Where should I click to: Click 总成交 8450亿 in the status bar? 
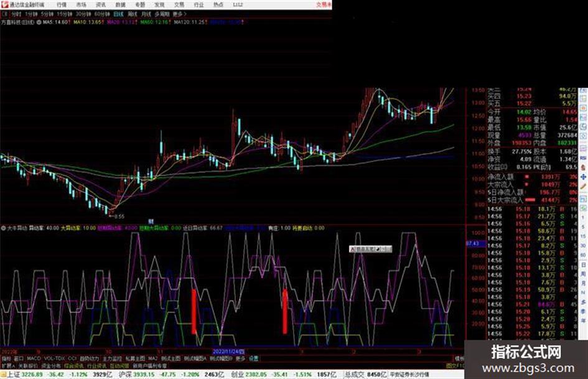coord(366,375)
